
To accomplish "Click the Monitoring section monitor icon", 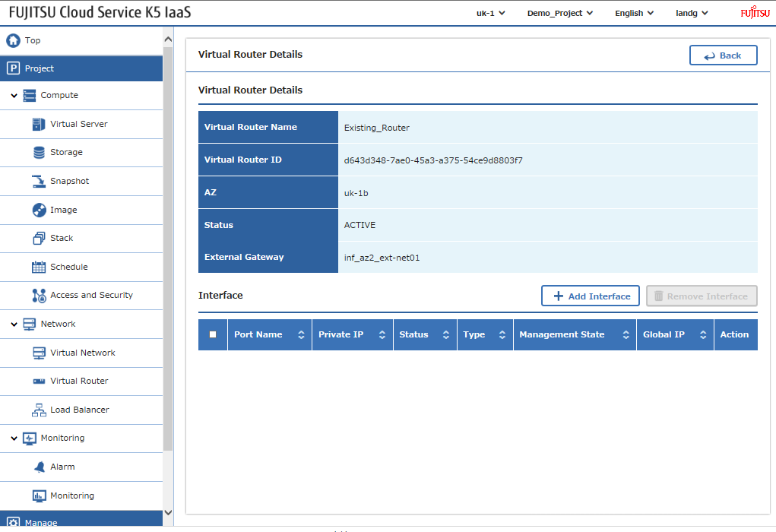I will coord(30,439).
